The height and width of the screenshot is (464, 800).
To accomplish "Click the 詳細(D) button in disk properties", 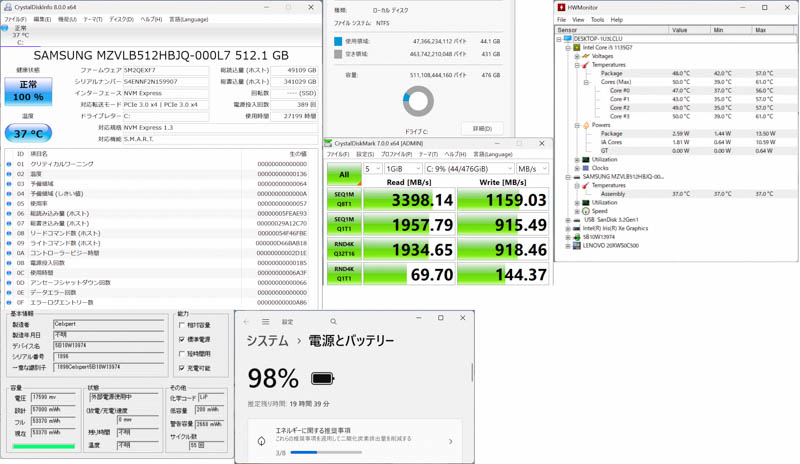I will point(481,129).
